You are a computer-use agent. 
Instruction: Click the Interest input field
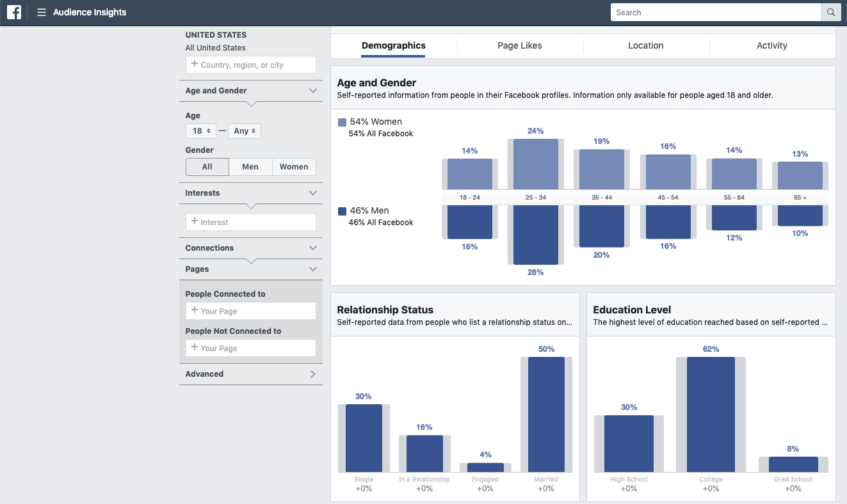tap(251, 222)
